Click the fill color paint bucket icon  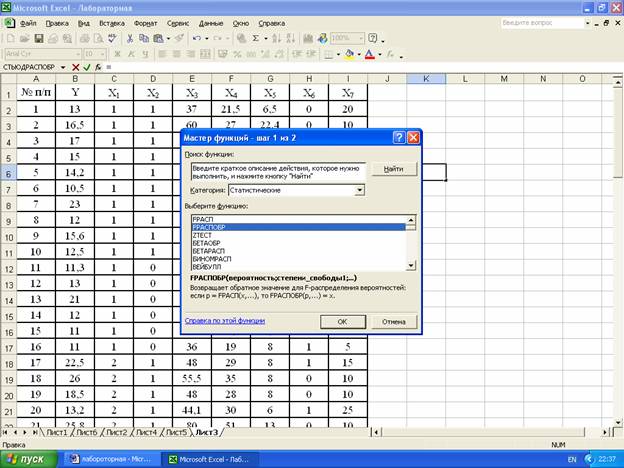(349, 53)
